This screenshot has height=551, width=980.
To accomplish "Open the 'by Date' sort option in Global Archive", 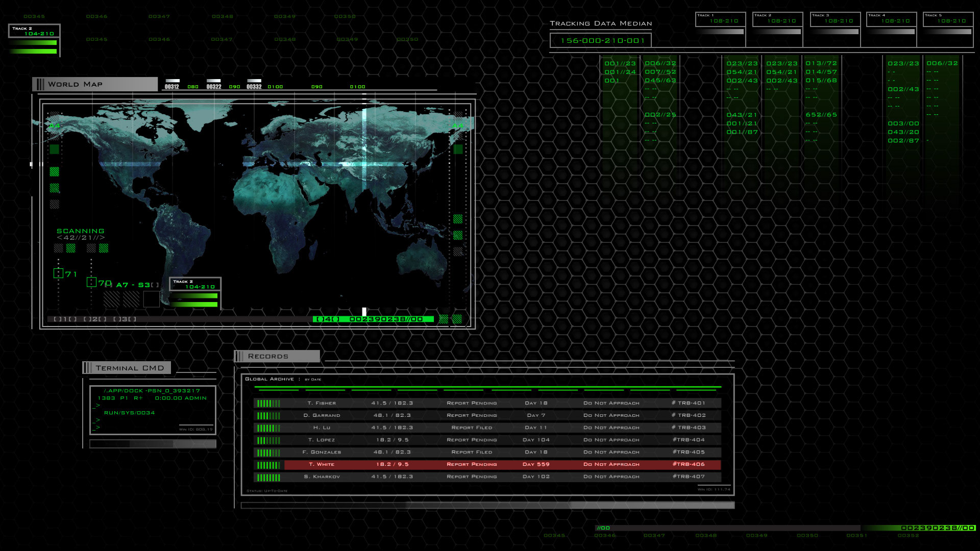I will coord(313,380).
